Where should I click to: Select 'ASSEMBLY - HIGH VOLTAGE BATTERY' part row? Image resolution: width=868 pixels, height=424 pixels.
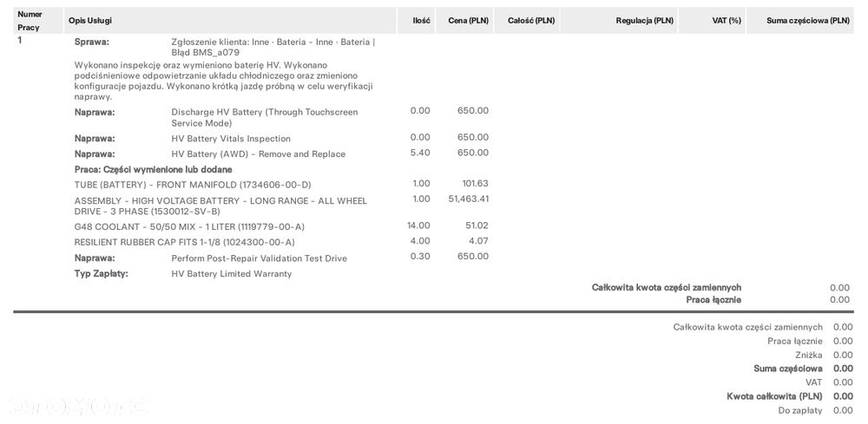click(220, 205)
